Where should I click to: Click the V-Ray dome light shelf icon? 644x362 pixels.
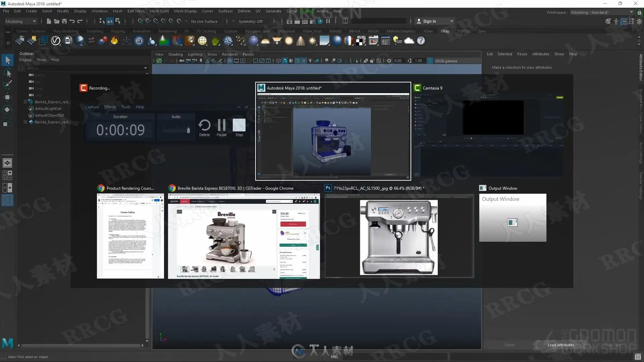(265, 41)
